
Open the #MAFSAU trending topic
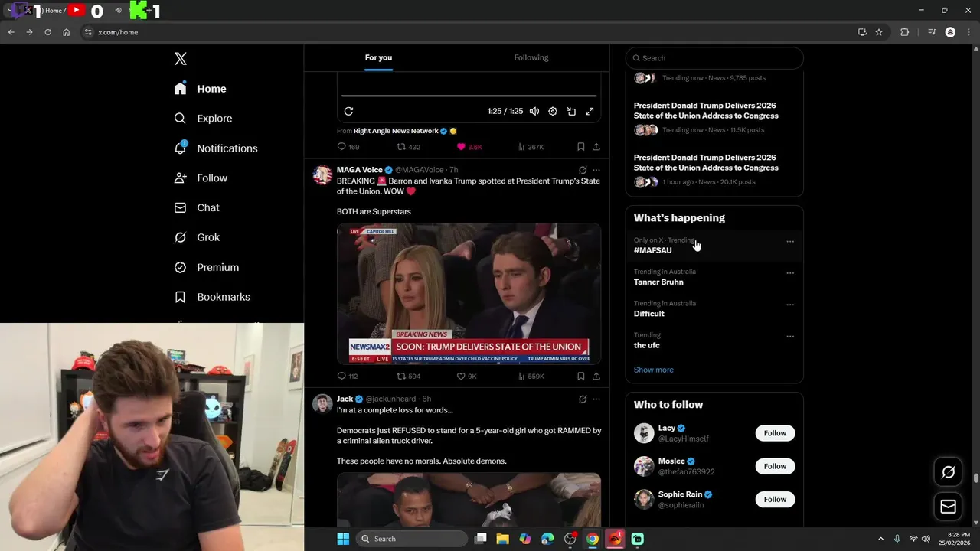tap(653, 250)
